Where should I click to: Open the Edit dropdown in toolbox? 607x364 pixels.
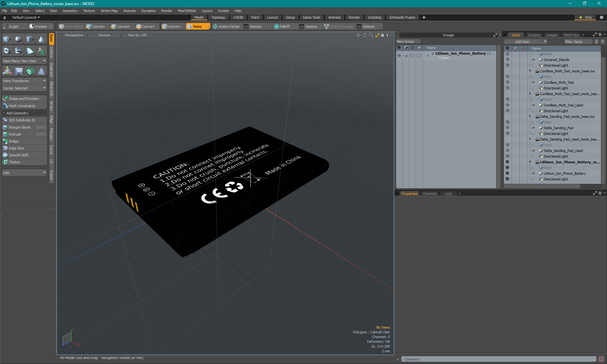[x=24, y=173]
